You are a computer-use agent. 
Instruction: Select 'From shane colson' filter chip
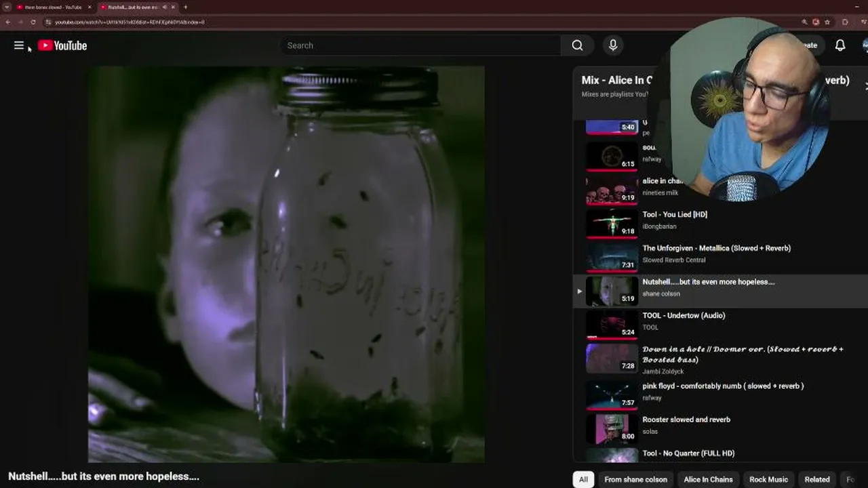(x=635, y=479)
